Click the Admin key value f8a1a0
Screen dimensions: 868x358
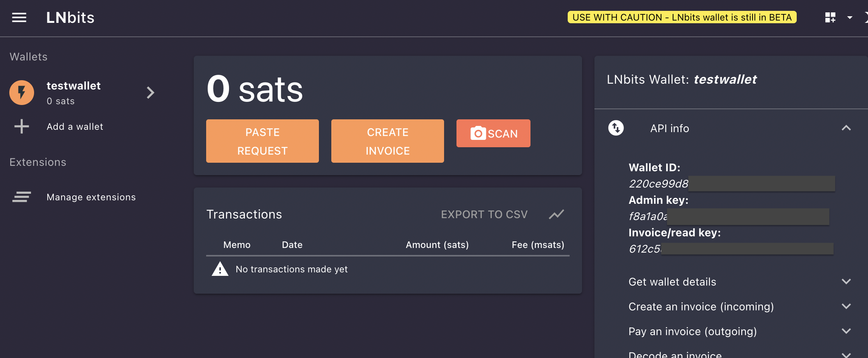(x=648, y=216)
